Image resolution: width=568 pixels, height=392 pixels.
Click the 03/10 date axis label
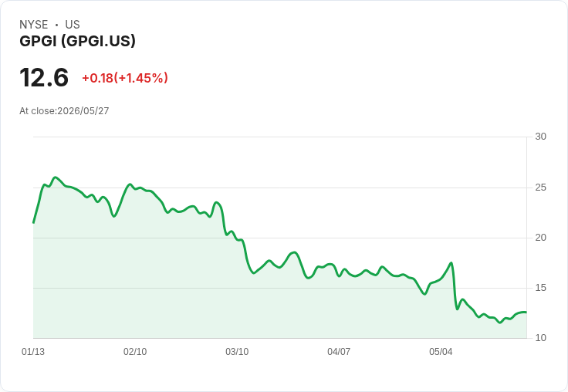(237, 352)
